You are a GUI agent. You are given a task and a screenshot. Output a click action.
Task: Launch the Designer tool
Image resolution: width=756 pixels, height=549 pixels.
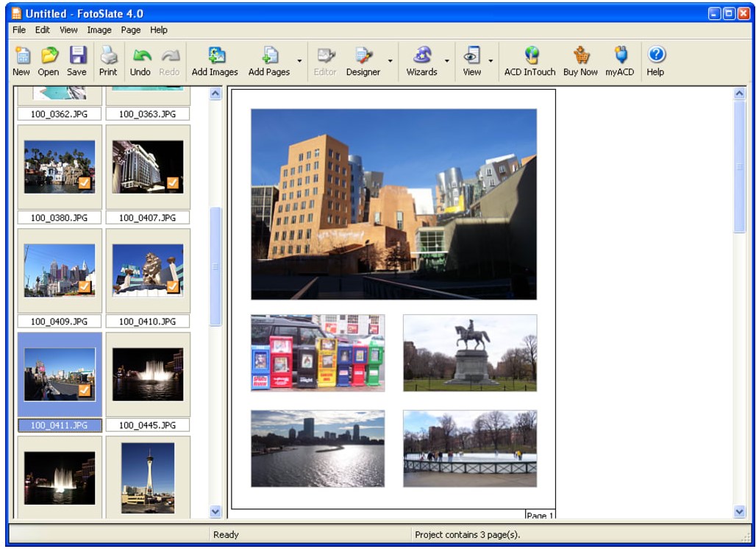pos(363,61)
